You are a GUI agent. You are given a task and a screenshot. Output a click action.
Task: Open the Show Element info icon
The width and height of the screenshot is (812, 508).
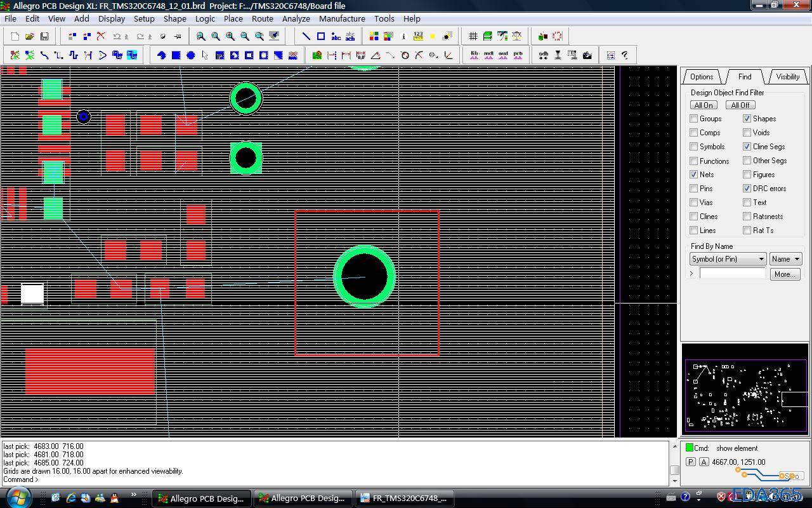coord(403,36)
